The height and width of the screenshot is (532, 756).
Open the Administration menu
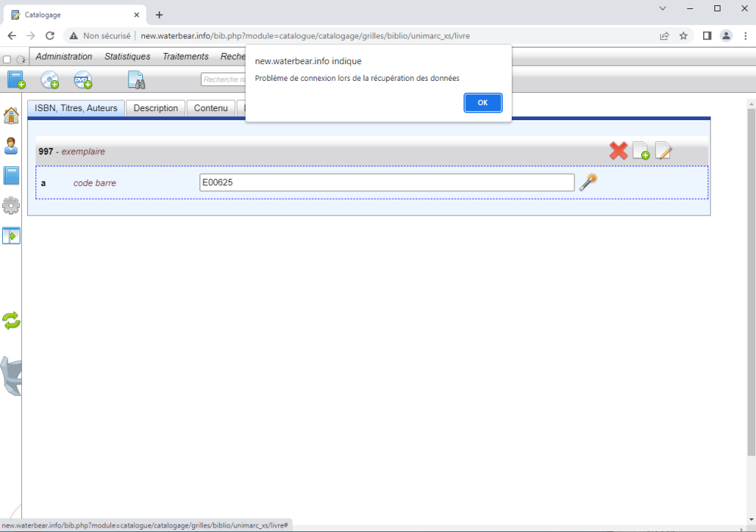[64, 57]
